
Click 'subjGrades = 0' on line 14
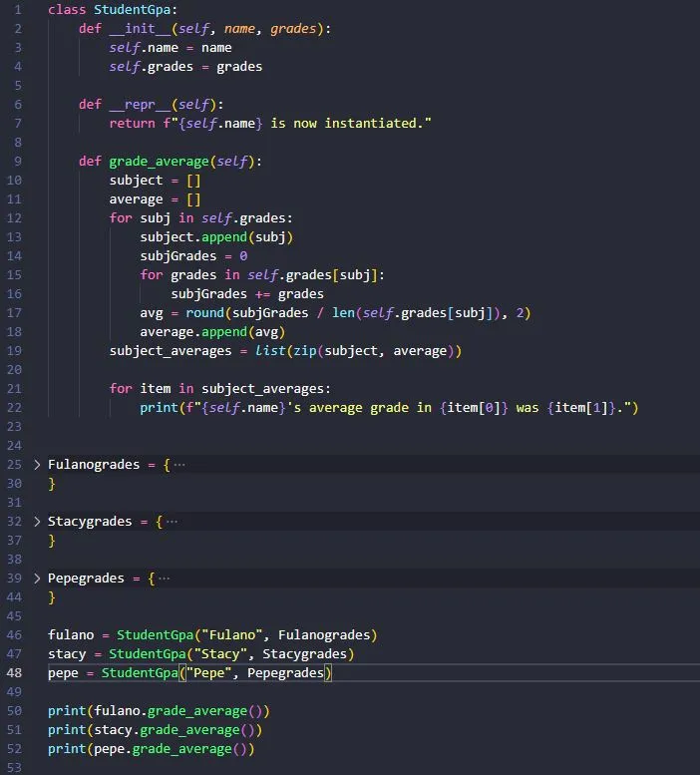[193, 256]
